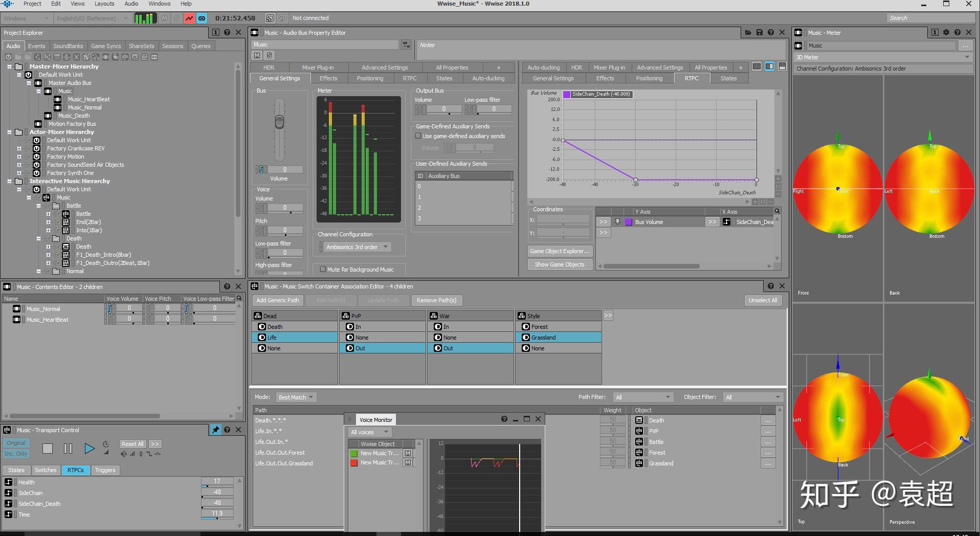Screen dimensions: 980x536
Task: Click the Remote Connection icon beside the time display
Action: click(x=270, y=18)
